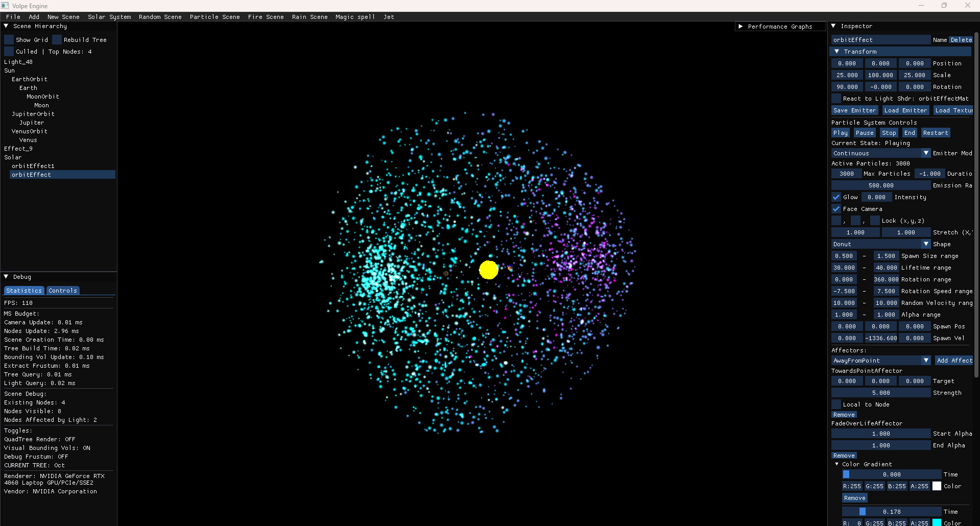Click Add Affector
Screen dimensions: 980x526
click(x=954, y=360)
